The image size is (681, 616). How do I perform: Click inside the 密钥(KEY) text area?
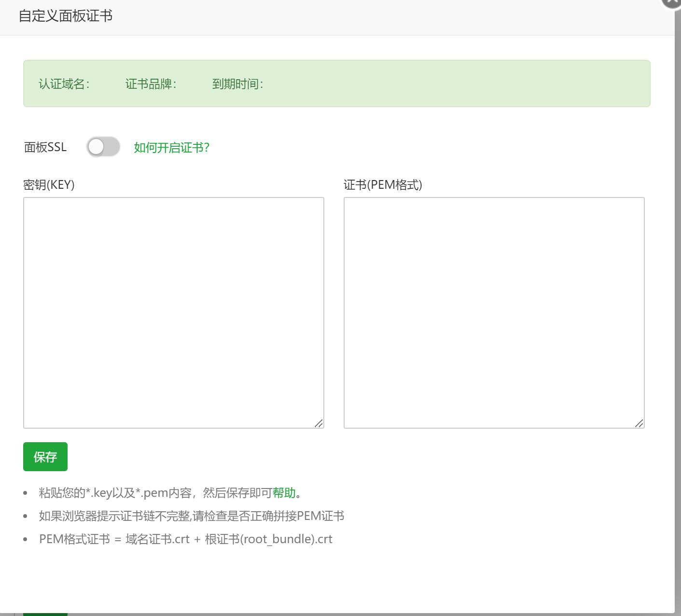click(174, 312)
